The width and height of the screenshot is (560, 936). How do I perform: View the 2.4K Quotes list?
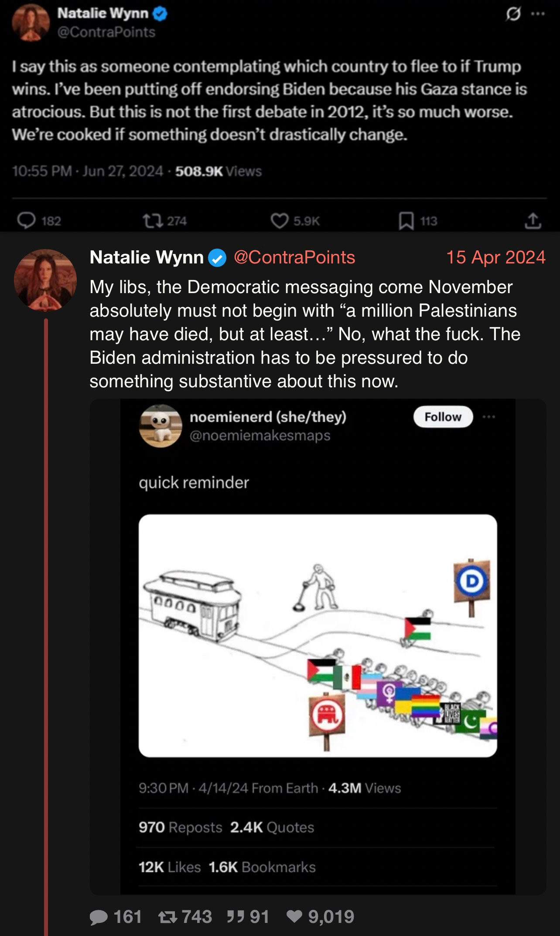[x=272, y=827]
